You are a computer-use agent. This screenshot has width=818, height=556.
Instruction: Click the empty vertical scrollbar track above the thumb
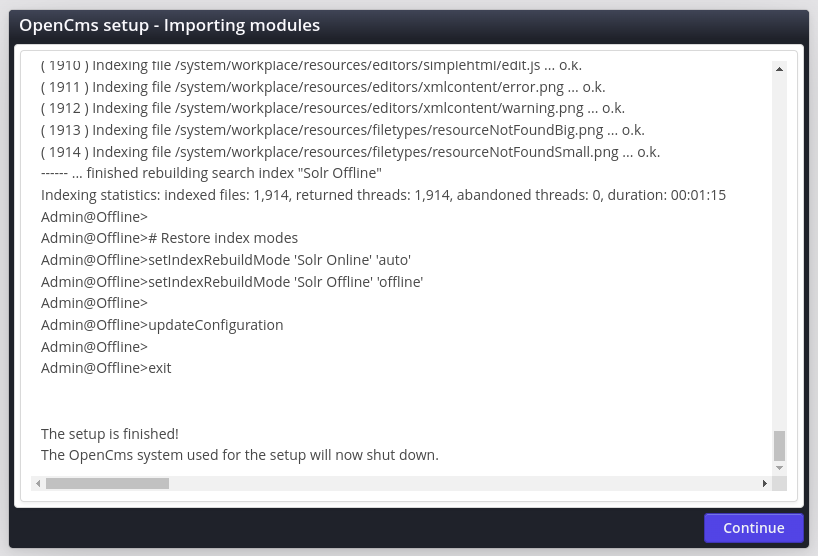click(x=779, y=250)
